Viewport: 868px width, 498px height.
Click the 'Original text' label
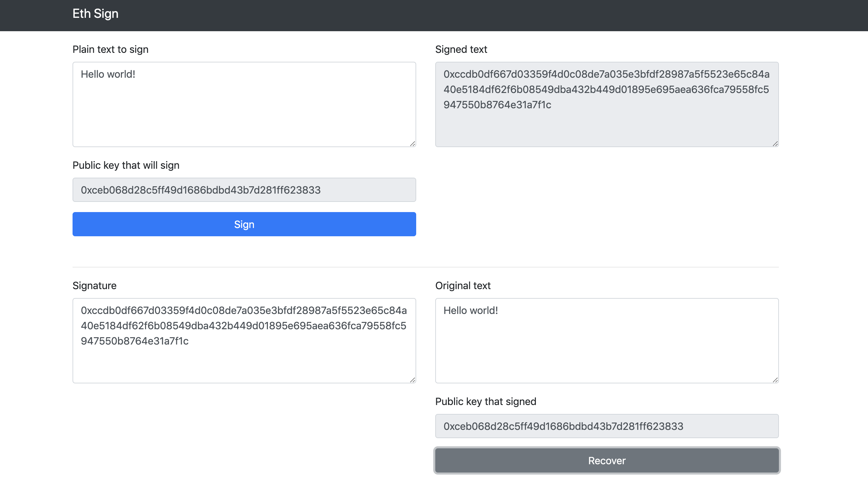[x=463, y=286]
